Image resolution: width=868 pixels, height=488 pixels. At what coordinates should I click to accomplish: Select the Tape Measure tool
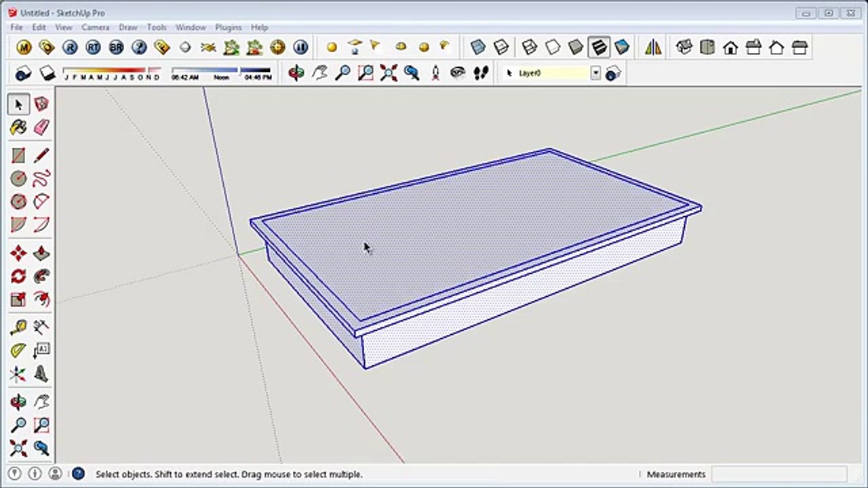click(x=18, y=327)
